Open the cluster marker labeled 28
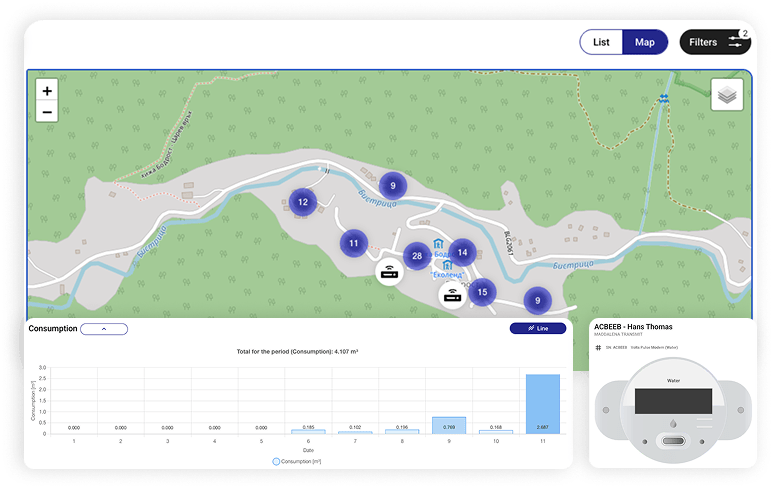 click(417, 256)
